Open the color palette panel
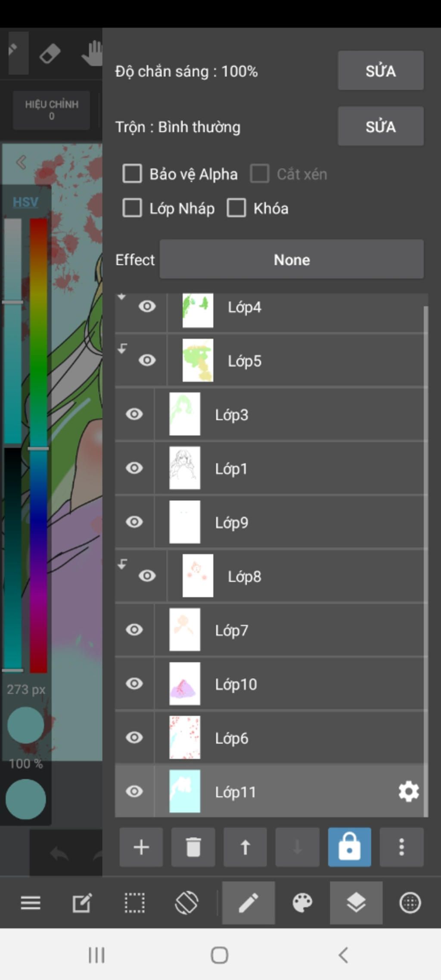441x980 pixels. (x=302, y=902)
